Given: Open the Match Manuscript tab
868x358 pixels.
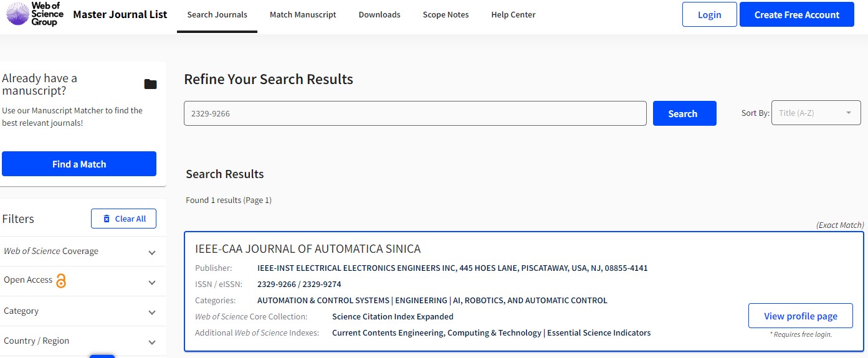Looking at the screenshot, I should (303, 15).
